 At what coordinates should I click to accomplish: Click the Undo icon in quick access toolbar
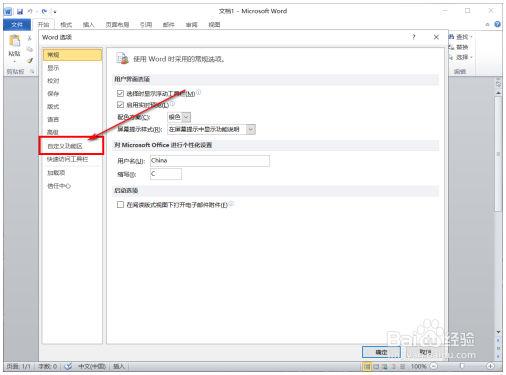click(30, 12)
